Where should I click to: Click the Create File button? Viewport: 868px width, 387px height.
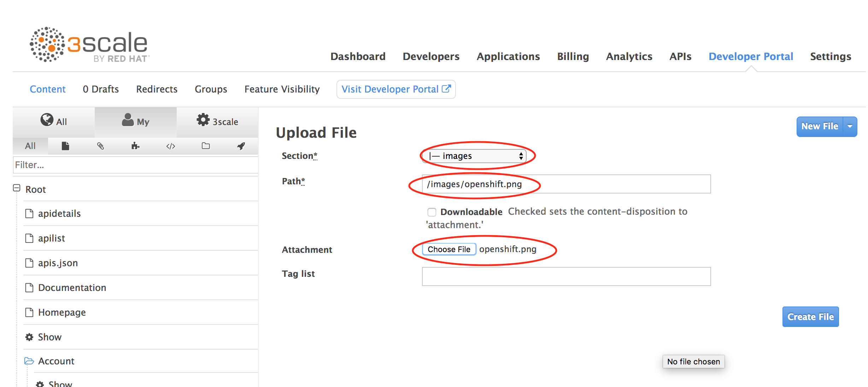pyautogui.click(x=813, y=316)
